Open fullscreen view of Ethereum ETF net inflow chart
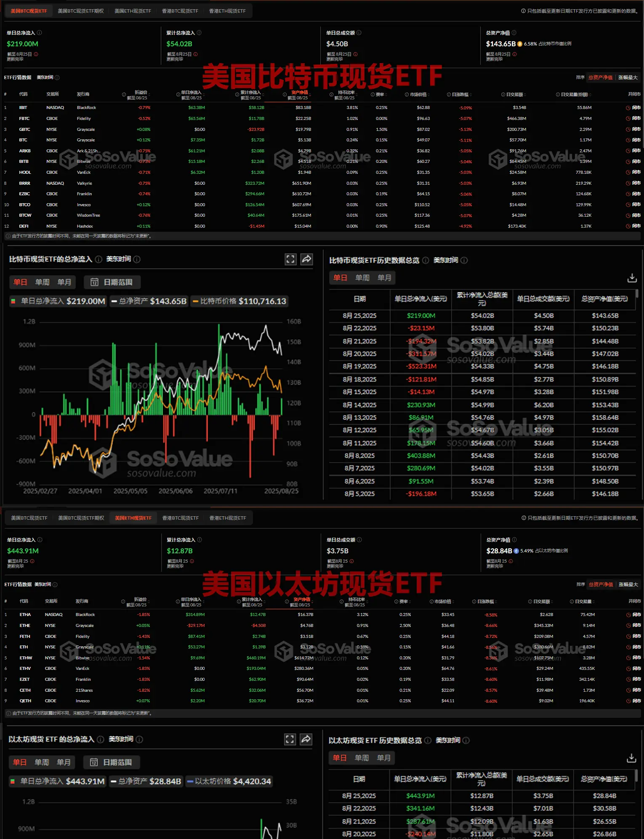The height and width of the screenshot is (839, 644). [290, 739]
